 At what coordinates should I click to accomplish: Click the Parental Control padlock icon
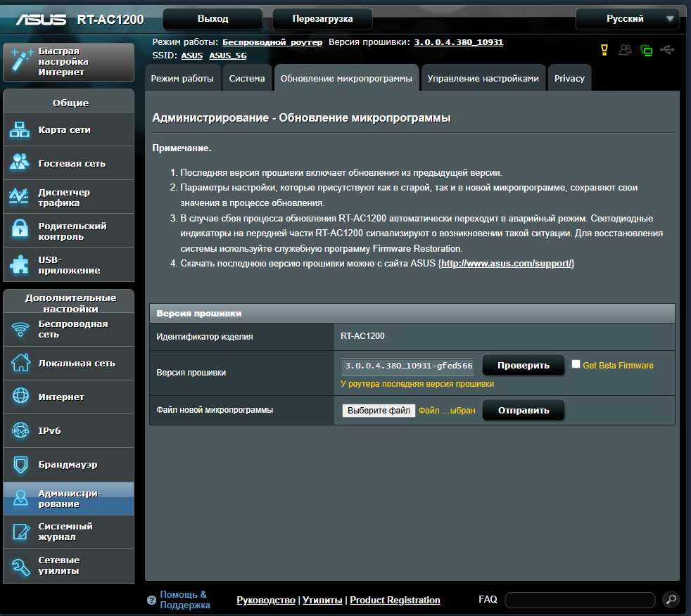(x=20, y=229)
